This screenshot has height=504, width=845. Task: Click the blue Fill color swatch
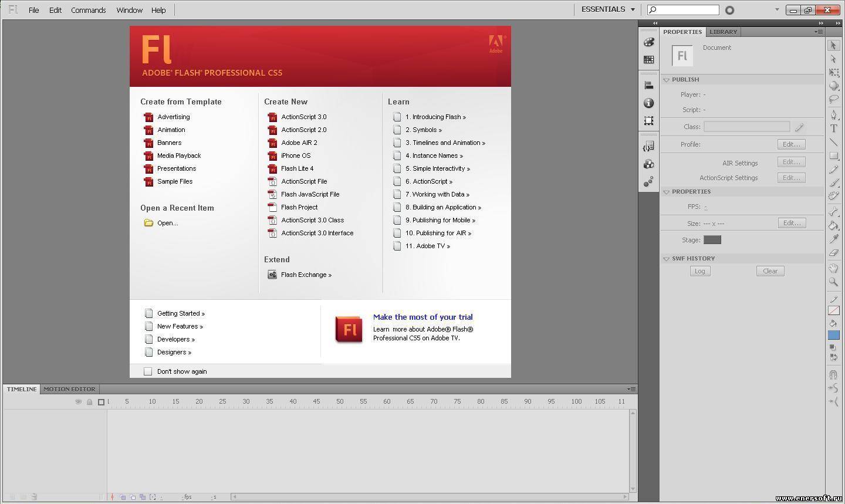[833, 336]
